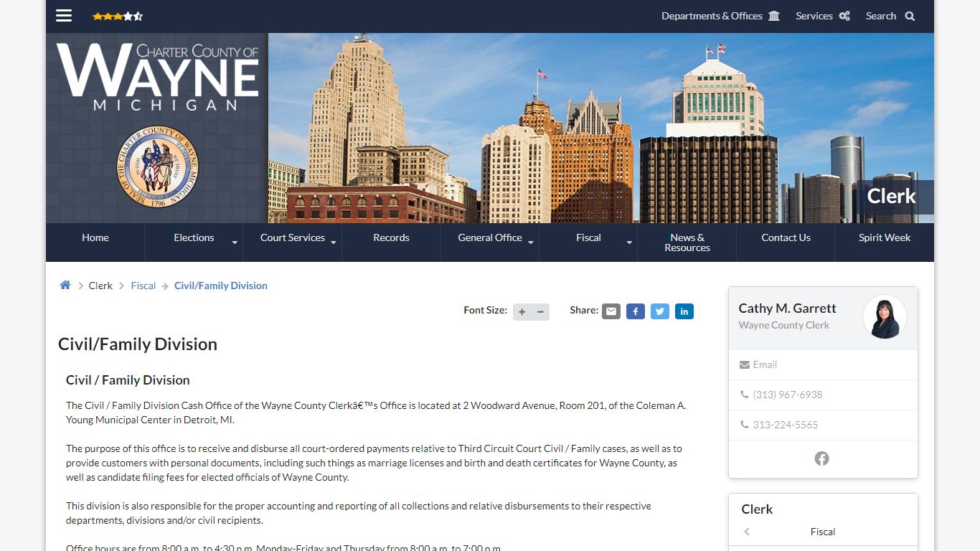Image resolution: width=980 pixels, height=551 pixels.
Task: Share page by email icon
Action: click(611, 311)
